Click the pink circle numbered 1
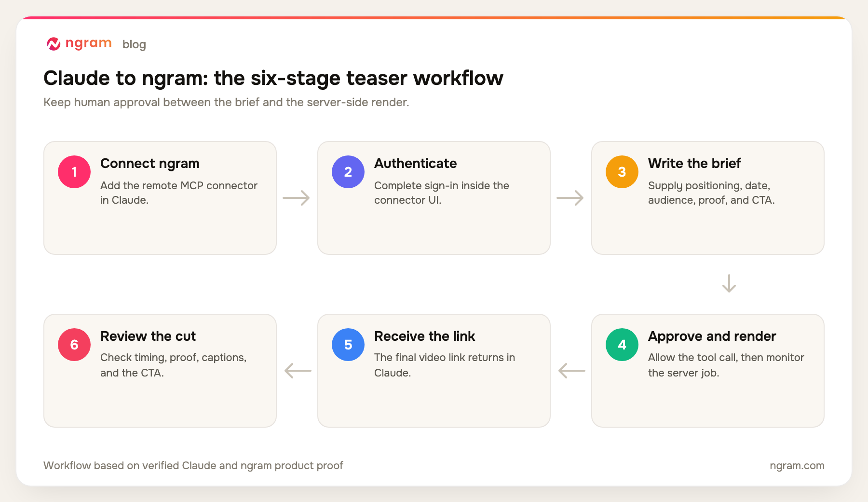Image resolution: width=868 pixels, height=502 pixels. (x=74, y=172)
